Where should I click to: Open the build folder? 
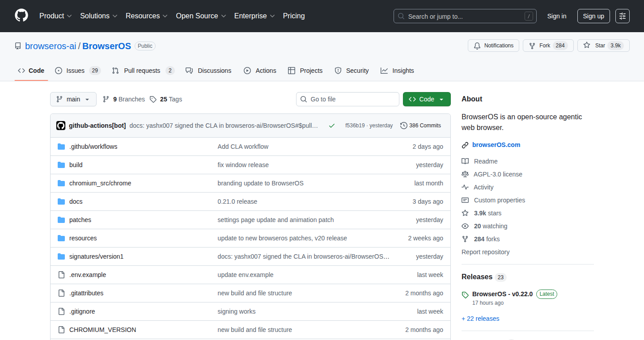pyautogui.click(x=76, y=165)
